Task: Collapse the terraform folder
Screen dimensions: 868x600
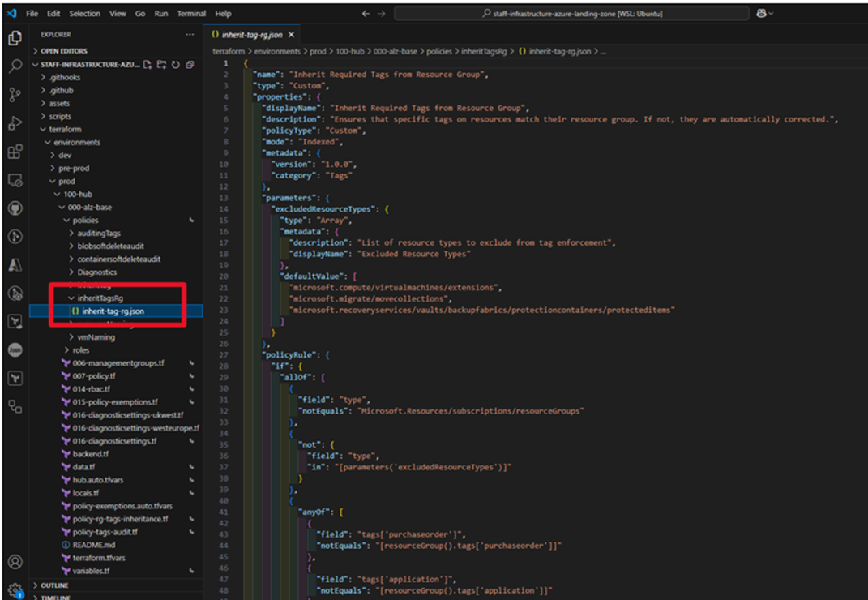Action: pos(65,129)
